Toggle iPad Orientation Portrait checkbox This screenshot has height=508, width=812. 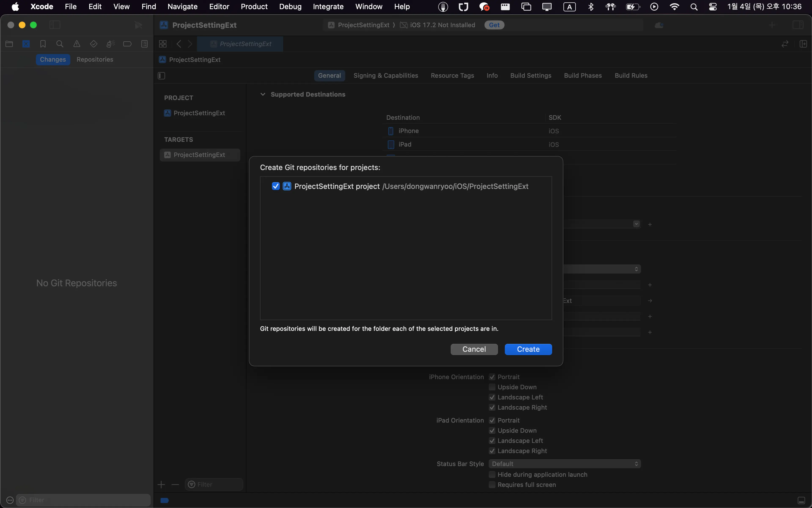tap(492, 420)
